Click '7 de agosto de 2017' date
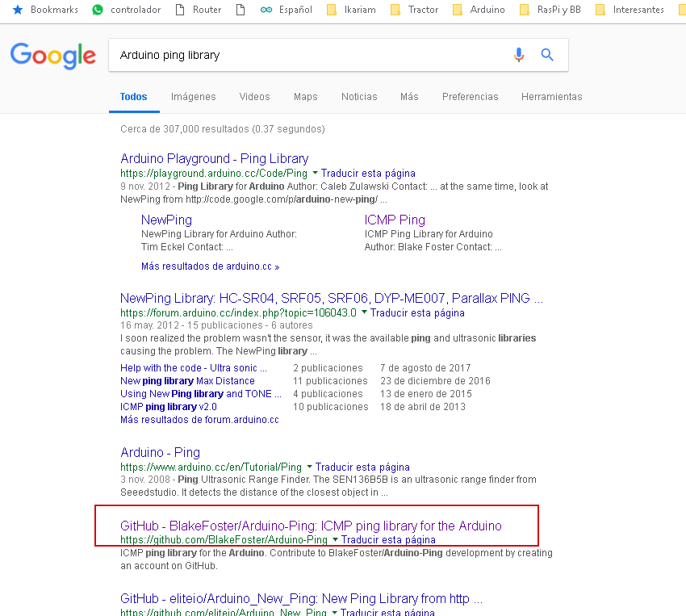Viewport: 686px width, 616px height. [x=425, y=368]
